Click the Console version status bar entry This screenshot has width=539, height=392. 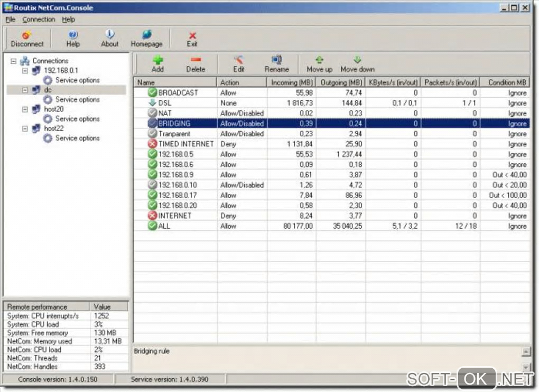click(58, 379)
